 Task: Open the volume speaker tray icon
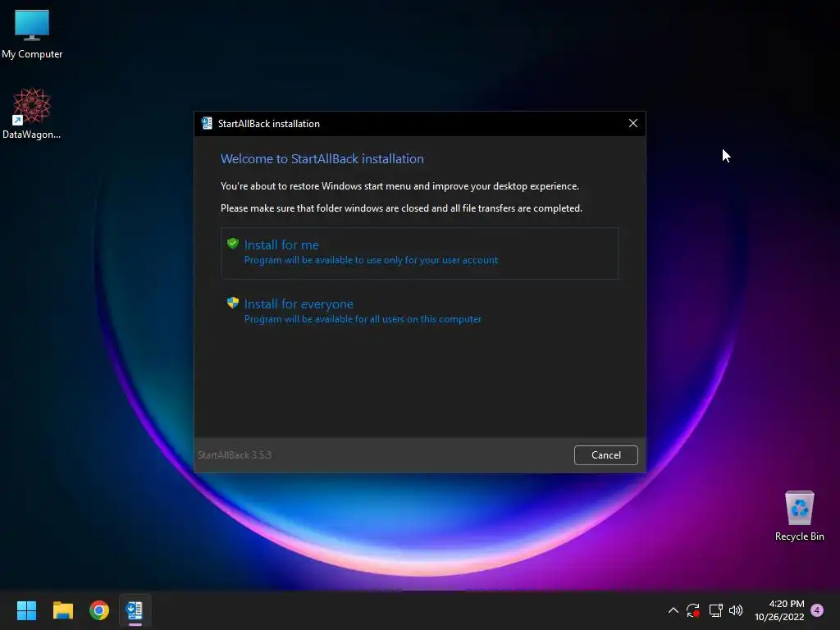tap(736, 610)
